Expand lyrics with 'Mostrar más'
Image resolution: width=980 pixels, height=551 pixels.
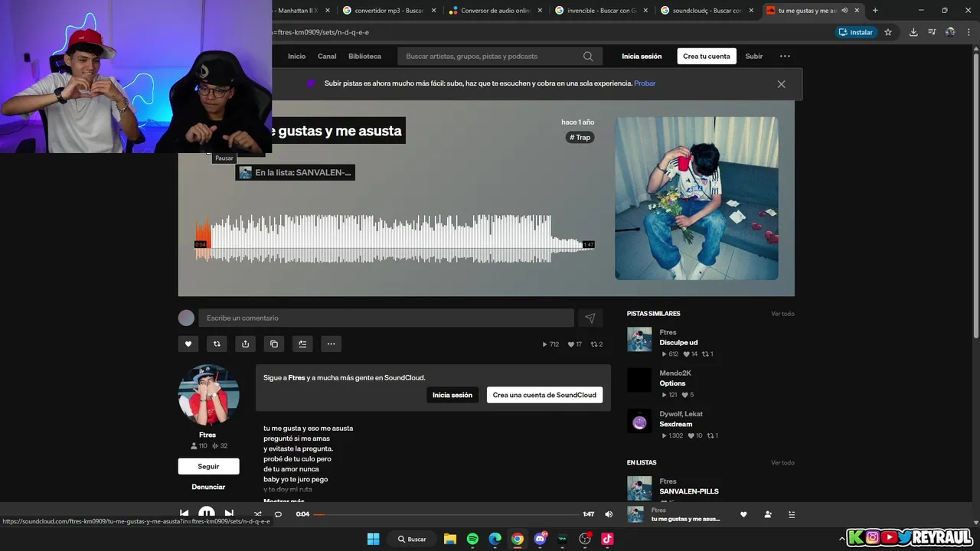click(x=283, y=501)
